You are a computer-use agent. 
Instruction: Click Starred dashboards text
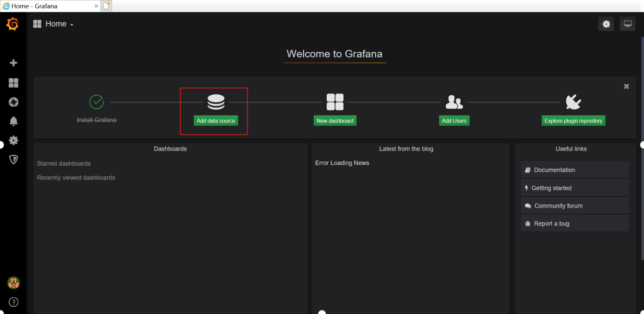click(x=64, y=163)
